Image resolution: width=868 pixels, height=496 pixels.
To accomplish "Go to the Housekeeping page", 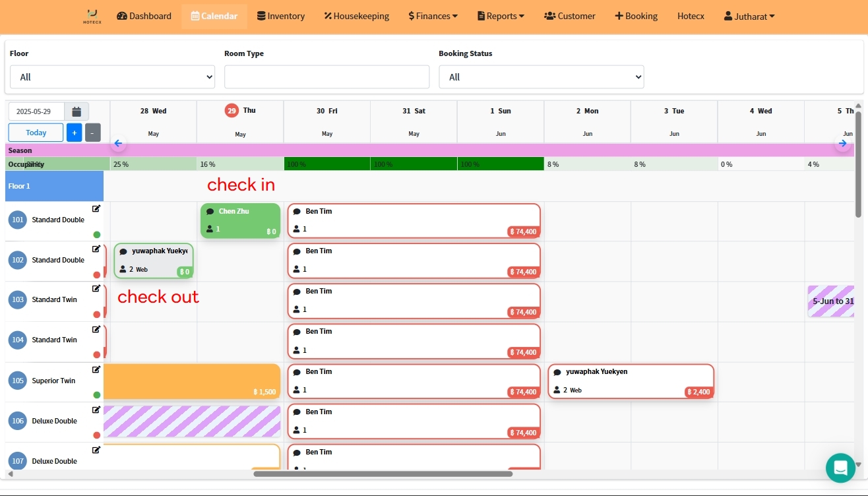I will pyautogui.click(x=356, y=16).
